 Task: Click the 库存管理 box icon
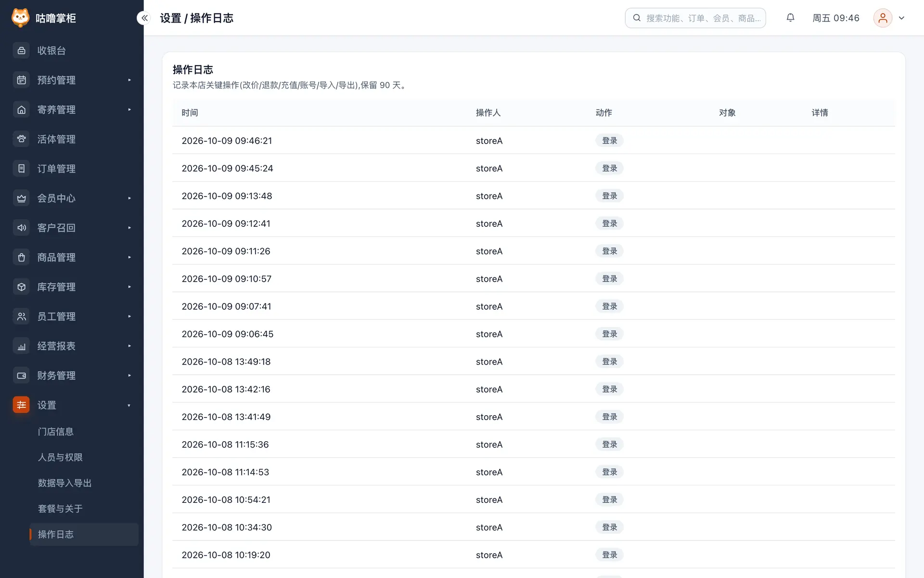pos(21,287)
